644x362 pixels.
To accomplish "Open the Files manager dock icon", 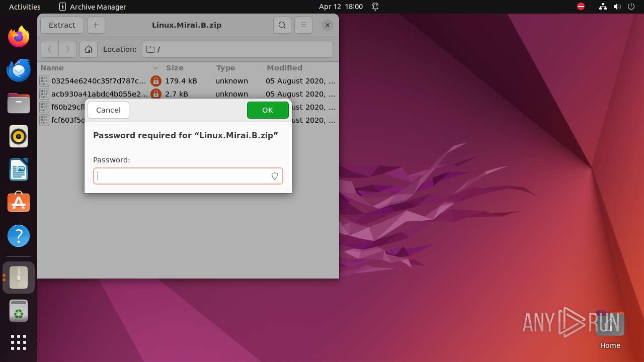I will [19, 103].
